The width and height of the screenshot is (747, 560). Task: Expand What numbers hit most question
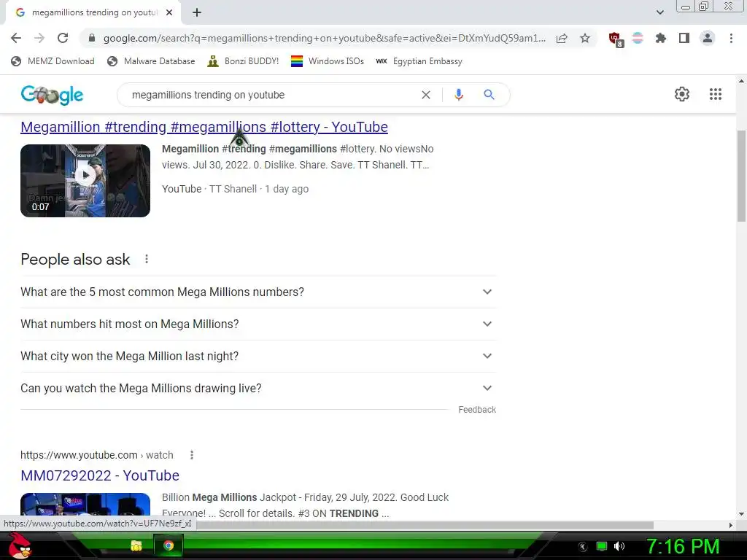pos(258,324)
